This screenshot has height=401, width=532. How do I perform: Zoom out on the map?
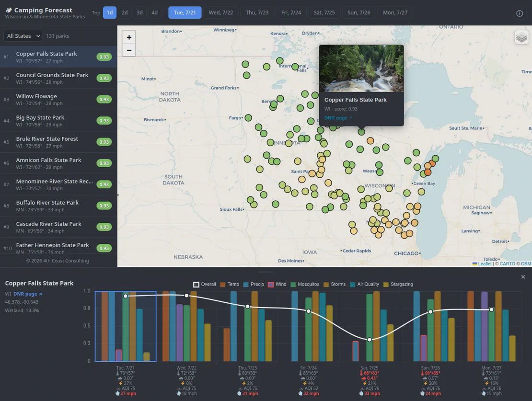(129, 50)
